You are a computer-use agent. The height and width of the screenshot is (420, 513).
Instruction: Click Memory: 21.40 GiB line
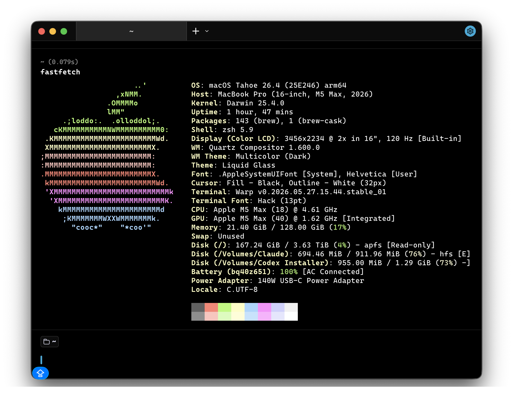click(x=271, y=227)
